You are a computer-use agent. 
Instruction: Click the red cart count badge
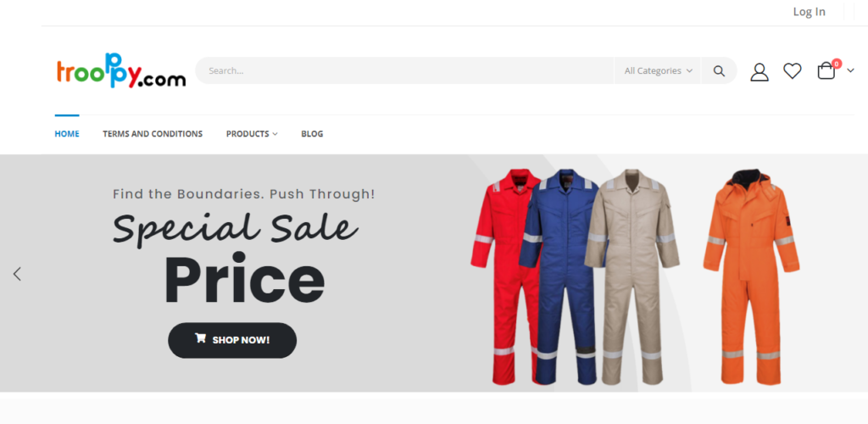[837, 64]
